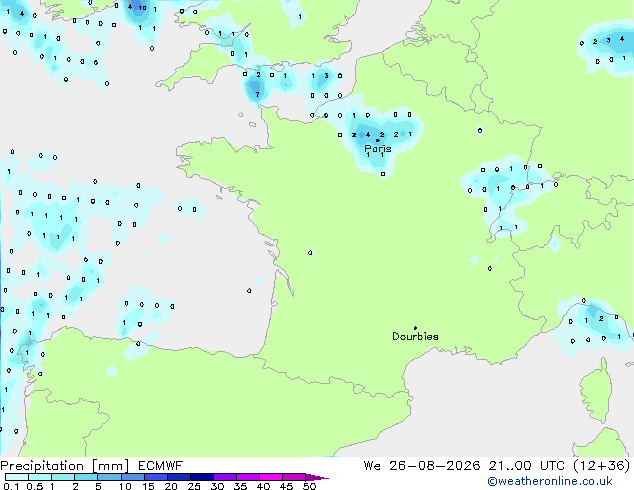This screenshot has height=490, width=634.
Task: Click the over-50 mm arrow tip of legend
Action: click(317, 477)
